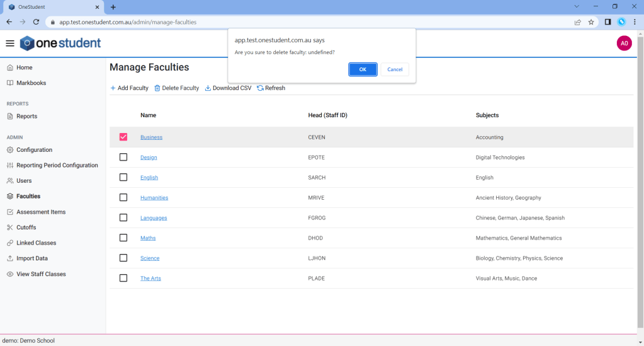Open the user avatar AO
This screenshot has width=644, height=346.
624,43
